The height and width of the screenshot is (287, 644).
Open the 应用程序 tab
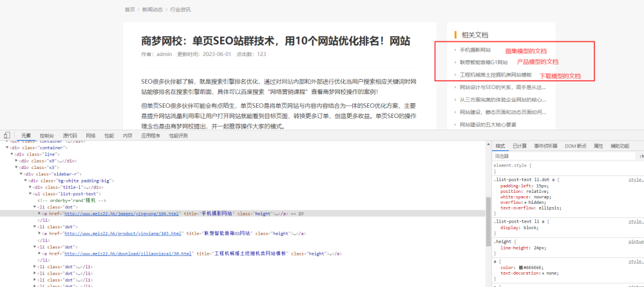click(150, 135)
